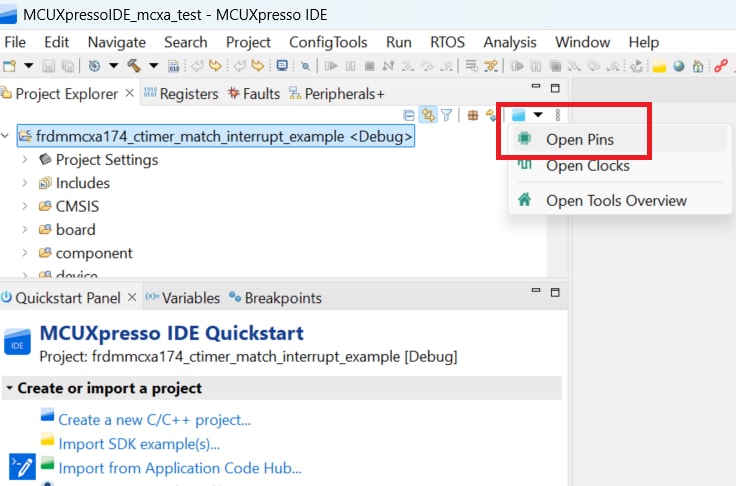Switch to the Peripherals+ tab
The height and width of the screenshot is (486, 736).
tap(337, 94)
